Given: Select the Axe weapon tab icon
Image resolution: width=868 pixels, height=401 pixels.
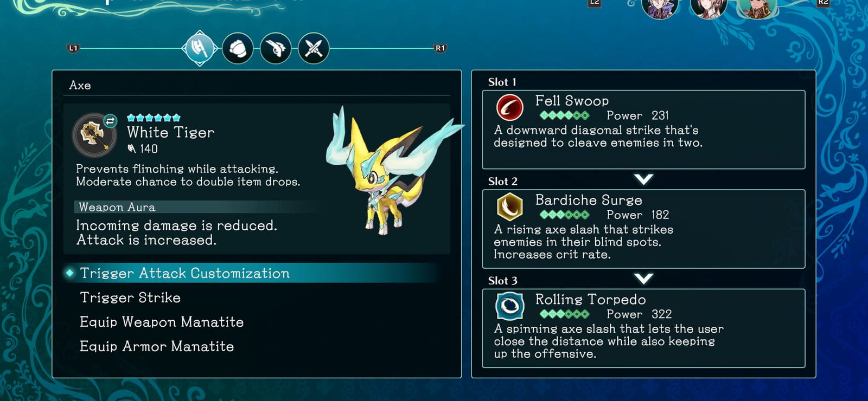Looking at the screenshot, I should [x=200, y=48].
